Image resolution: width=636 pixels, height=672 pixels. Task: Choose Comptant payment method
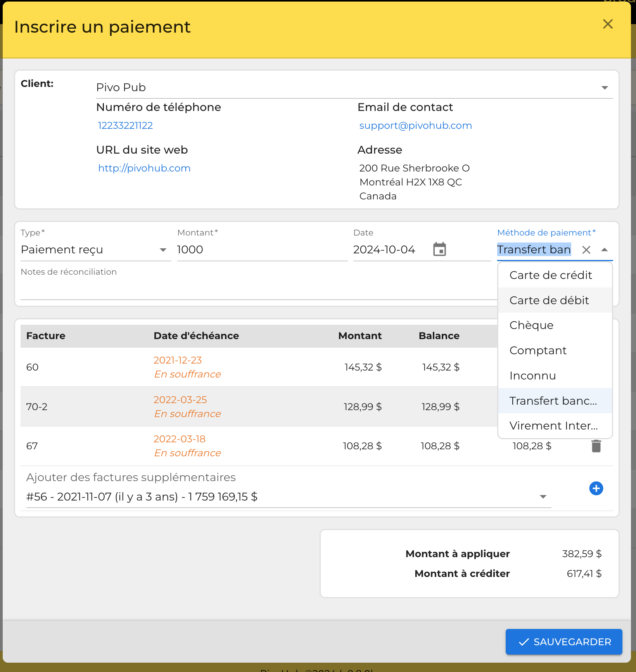(555, 350)
